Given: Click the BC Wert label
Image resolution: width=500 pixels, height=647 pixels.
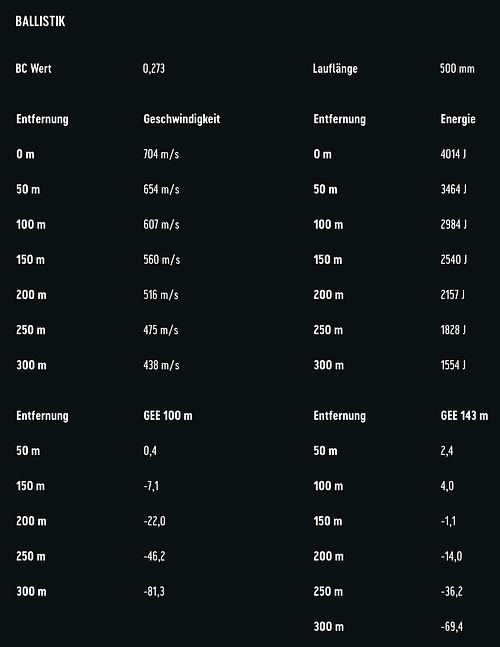Looking at the screenshot, I should coord(33,68).
